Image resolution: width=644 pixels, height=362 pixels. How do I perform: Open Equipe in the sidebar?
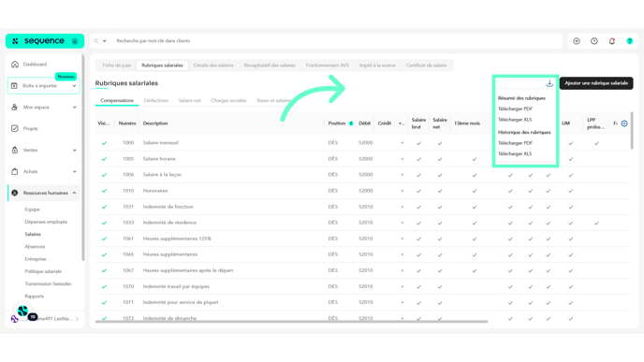[x=32, y=210]
